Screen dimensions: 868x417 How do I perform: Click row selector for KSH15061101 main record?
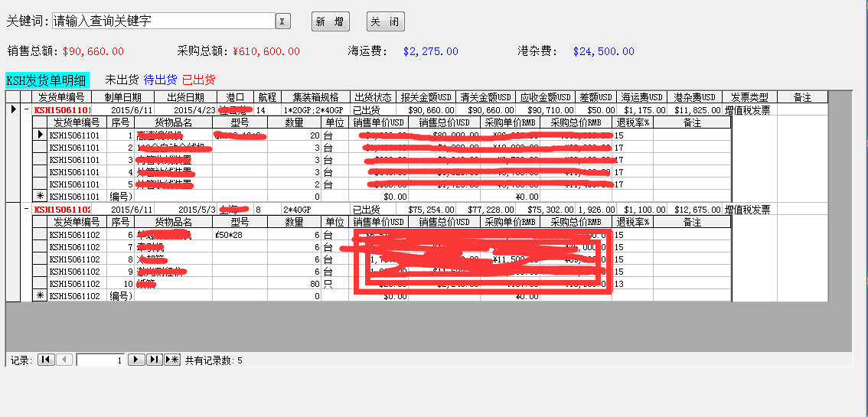tap(12, 110)
